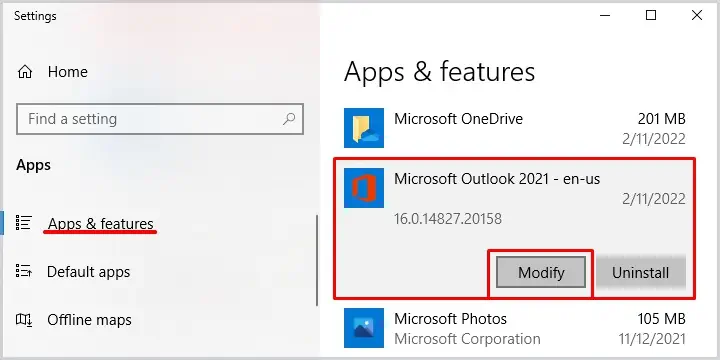Click the sidebar vertical scrollbar
The width and height of the screenshot is (720, 360).
coord(316,260)
